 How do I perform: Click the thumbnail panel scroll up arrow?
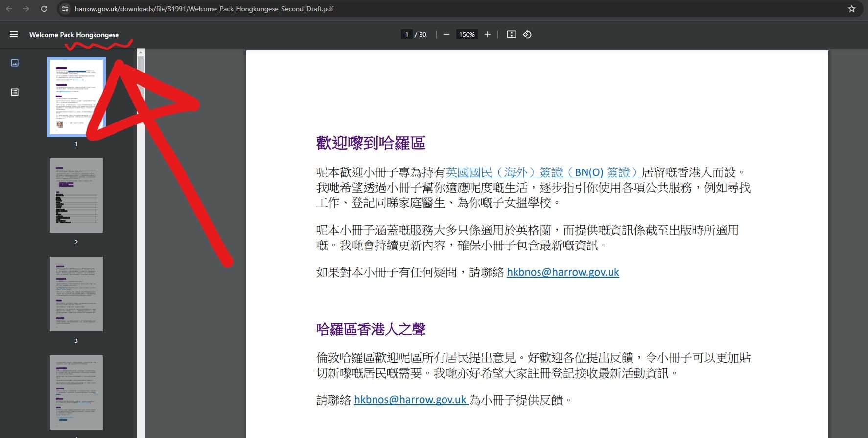click(x=141, y=52)
